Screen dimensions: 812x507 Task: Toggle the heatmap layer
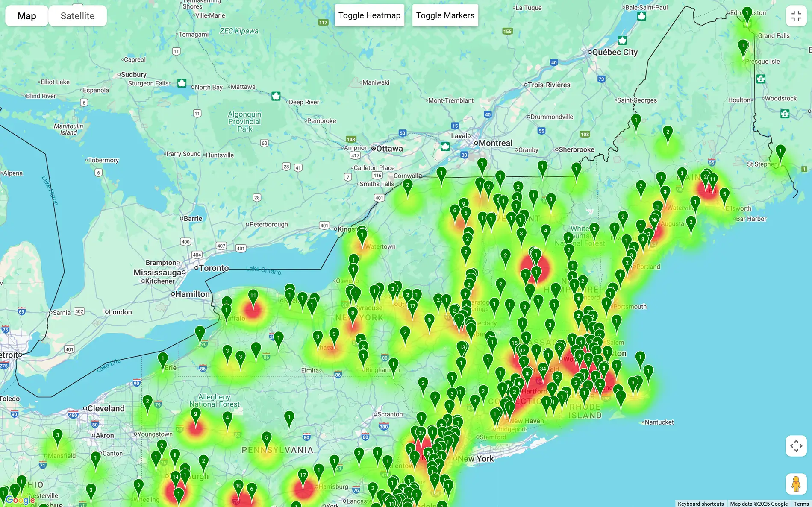point(369,15)
